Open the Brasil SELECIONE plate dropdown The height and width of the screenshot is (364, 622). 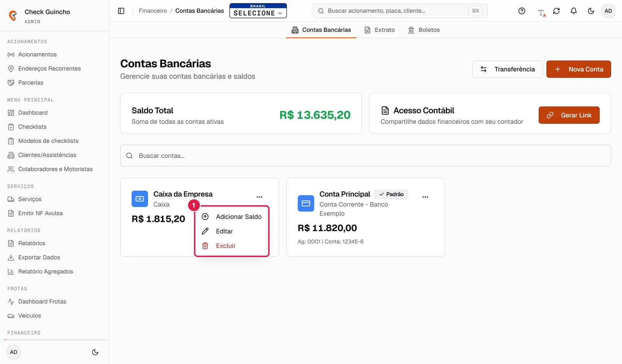[258, 11]
